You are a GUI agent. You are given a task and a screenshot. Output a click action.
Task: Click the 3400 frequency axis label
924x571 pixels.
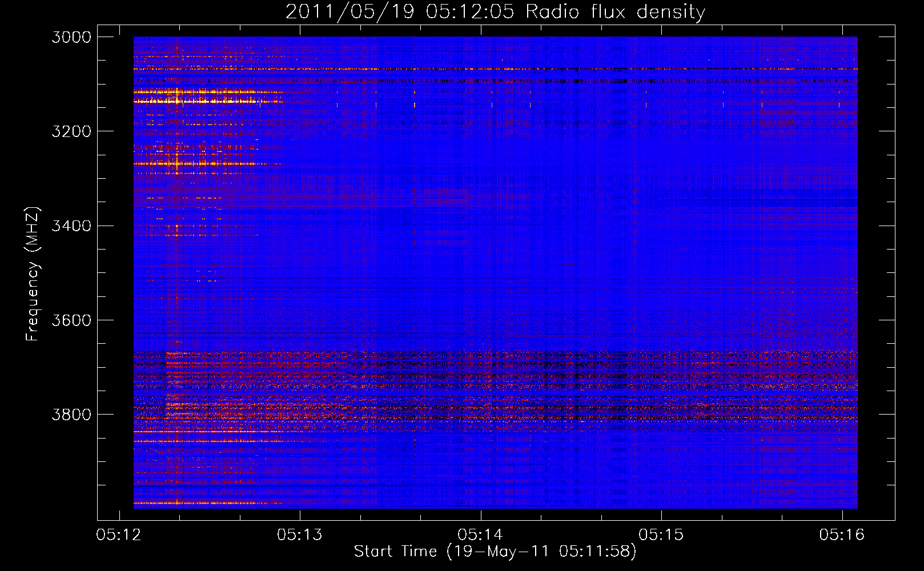tap(71, 226)
